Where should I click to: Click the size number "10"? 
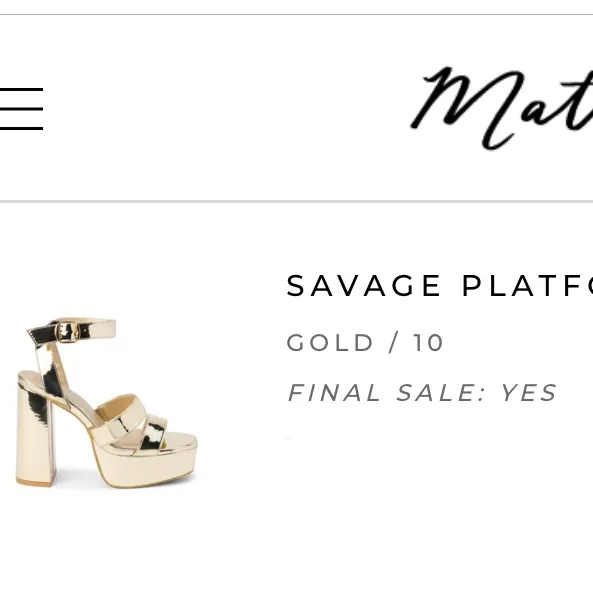point(428,343)
